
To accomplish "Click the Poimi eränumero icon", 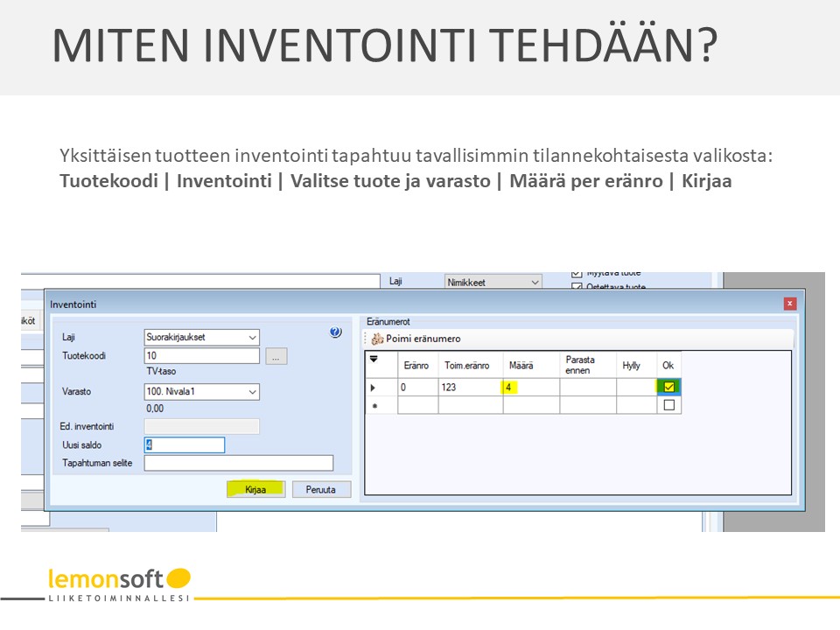I will (376, 339).
